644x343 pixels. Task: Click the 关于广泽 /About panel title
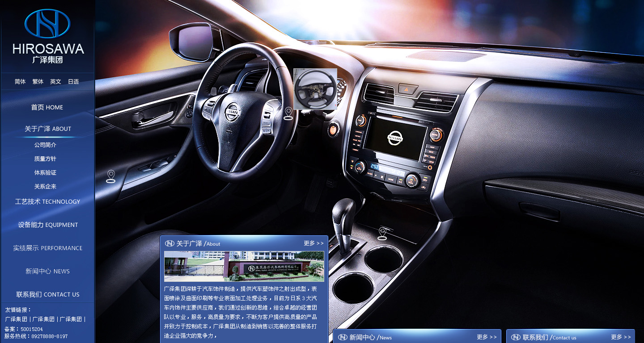tap(198, 243)
